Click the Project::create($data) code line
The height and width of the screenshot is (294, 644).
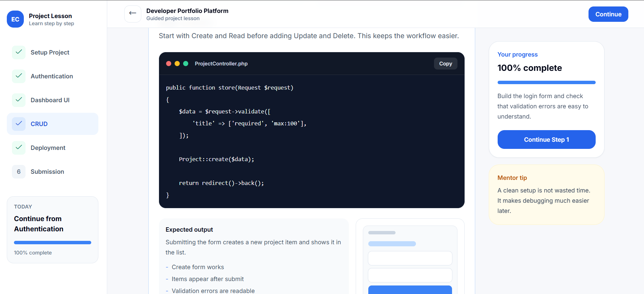(x=216, y=159)
